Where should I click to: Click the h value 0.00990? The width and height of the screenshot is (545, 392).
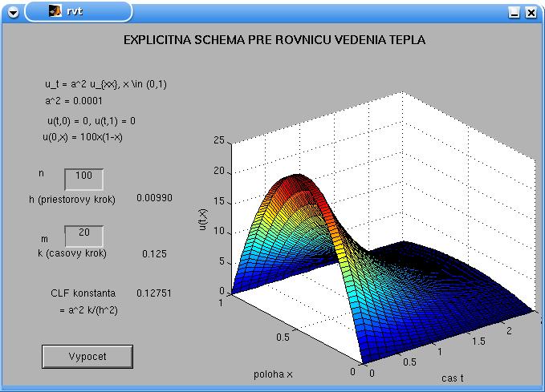click(154, 198)
